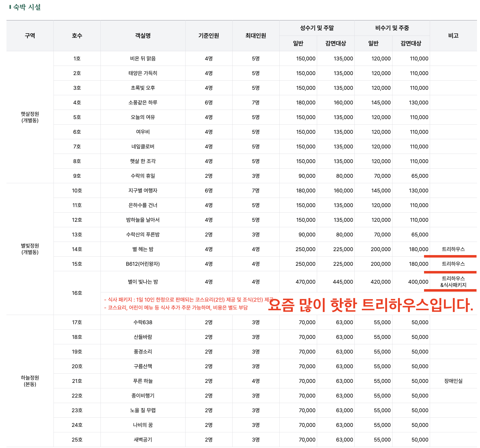Click room name B612(어린왕자)

[143, 264]
